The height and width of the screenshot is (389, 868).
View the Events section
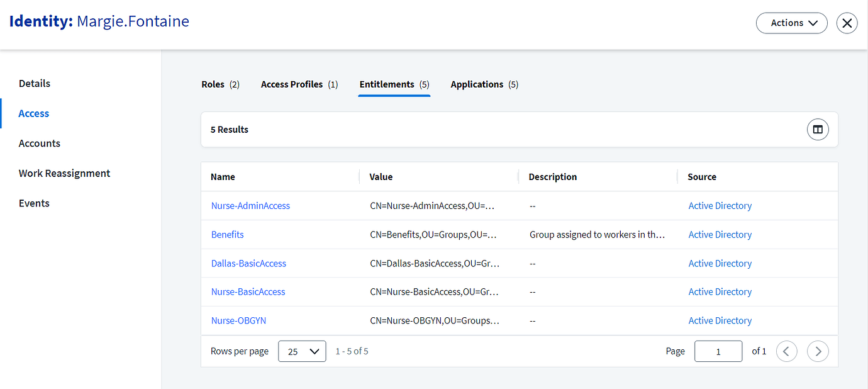33,203
